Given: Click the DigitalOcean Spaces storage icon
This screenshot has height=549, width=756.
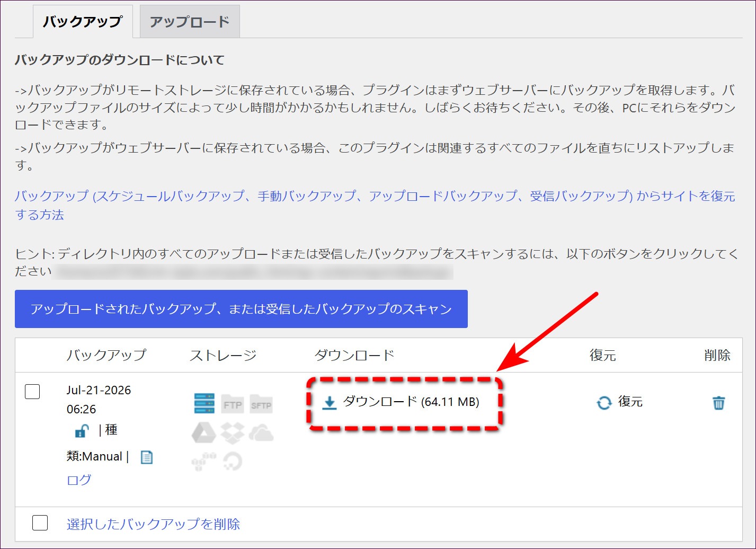Looking at the screenshot, I should 232,461.
